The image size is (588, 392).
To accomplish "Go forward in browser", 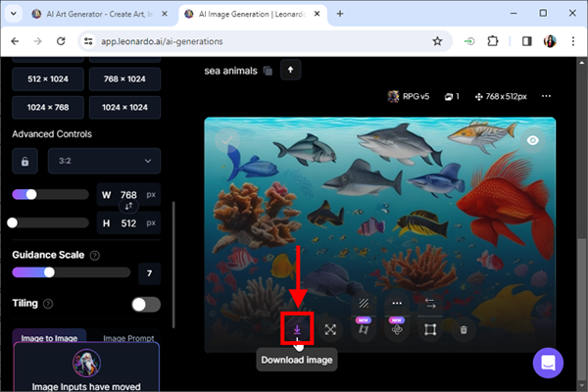I will pyautogui.click(x=38, y=41).
